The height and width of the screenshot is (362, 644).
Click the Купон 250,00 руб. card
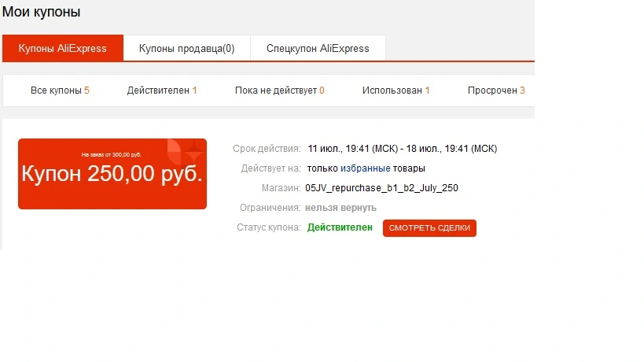[x=112, y=174]
